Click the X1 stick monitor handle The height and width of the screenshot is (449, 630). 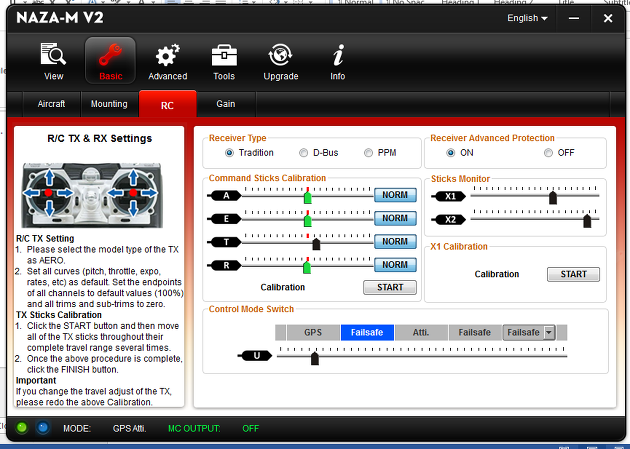point(553,198)
